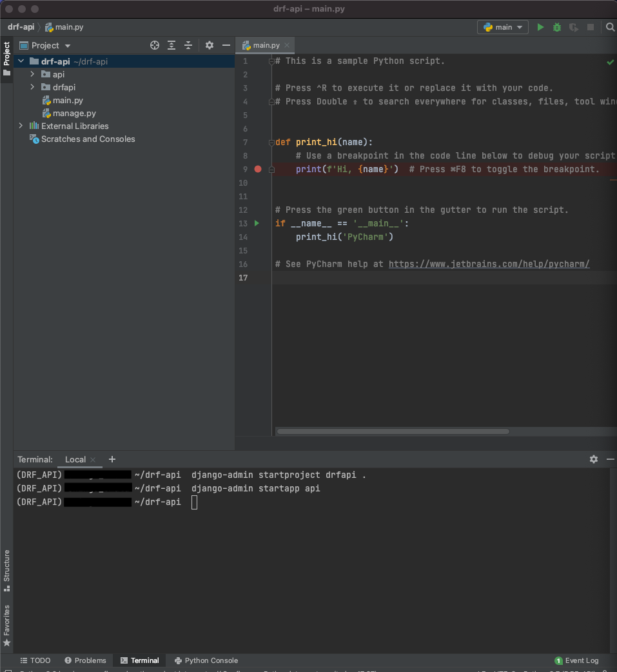Add new terminal session with plus icon

coord(112,459)
